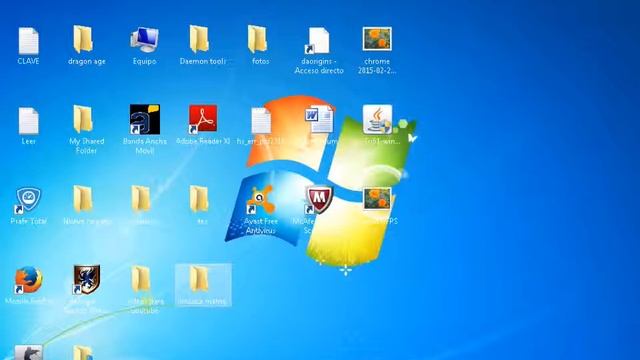Viewport: 640px width, 360px height.
Task: Select the flower image file ending FPS
Action: 377,199
